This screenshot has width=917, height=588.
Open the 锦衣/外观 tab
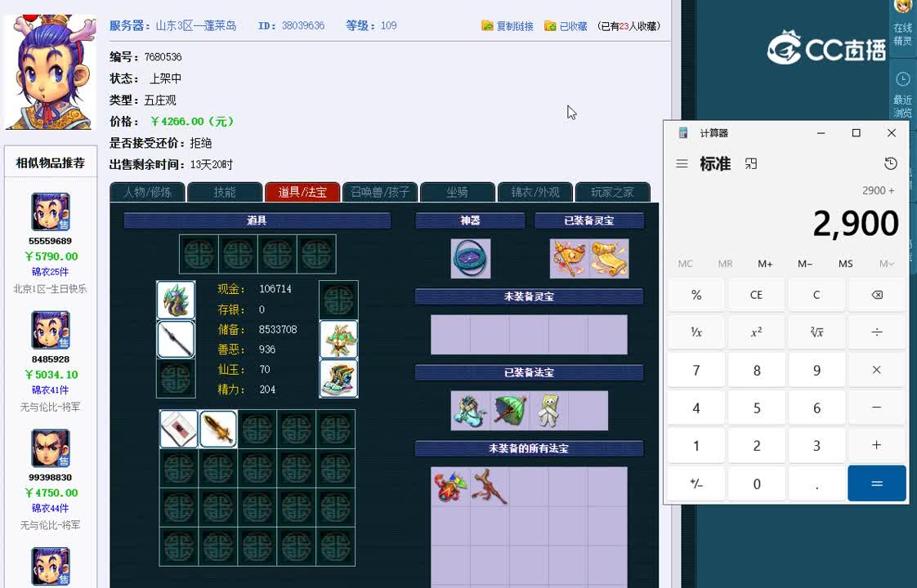pyautogui.click(x=535, y=192)
